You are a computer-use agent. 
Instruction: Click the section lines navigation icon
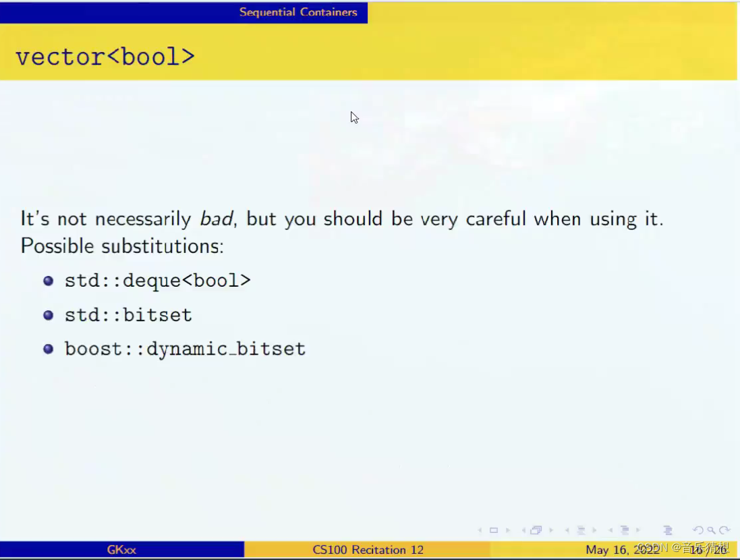pyautogui.click(x=625, y=530)
